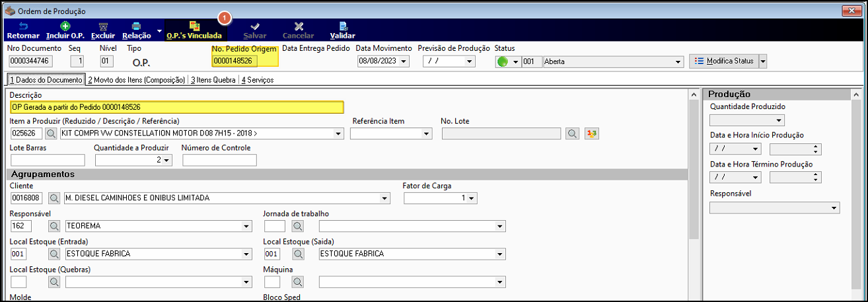Click the search magnifier beside Máquina
This screenshot has height=302, width=868.
coord(298,282)
